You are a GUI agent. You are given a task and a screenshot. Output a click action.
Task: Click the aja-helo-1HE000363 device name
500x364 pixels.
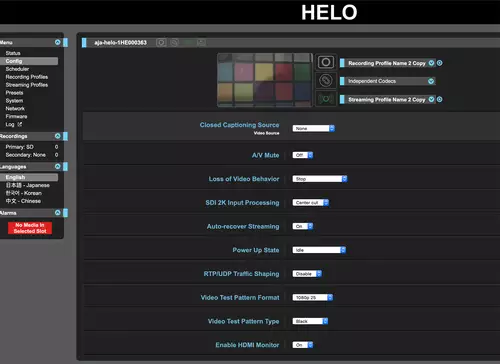120,43
